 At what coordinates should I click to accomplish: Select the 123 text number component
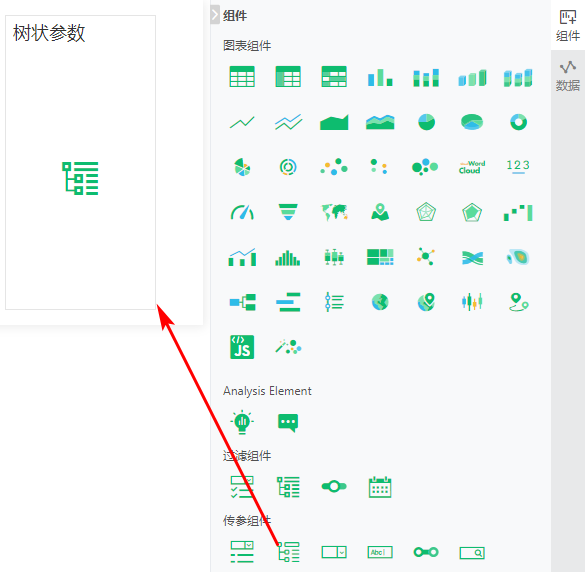coord(518,167)
